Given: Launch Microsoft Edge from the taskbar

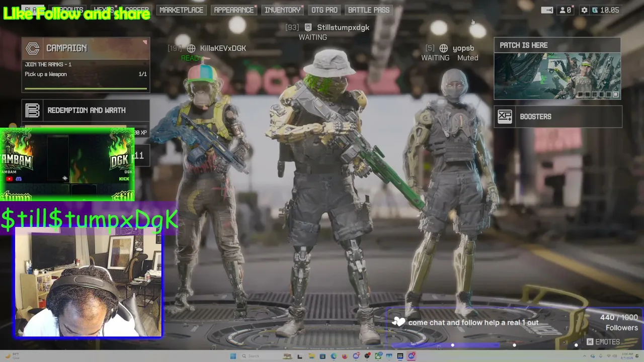Looking at the screenshot, I should click(x=334, y=356).
